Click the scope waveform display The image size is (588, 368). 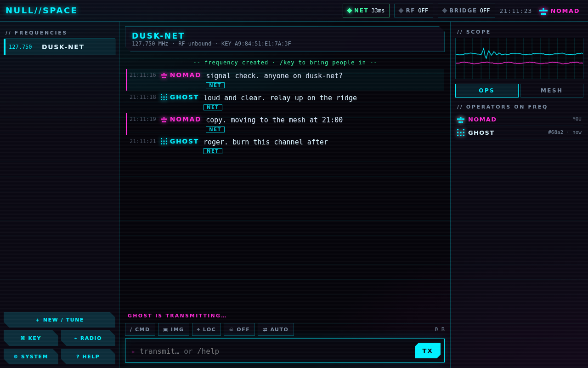[x=519, y=58]
